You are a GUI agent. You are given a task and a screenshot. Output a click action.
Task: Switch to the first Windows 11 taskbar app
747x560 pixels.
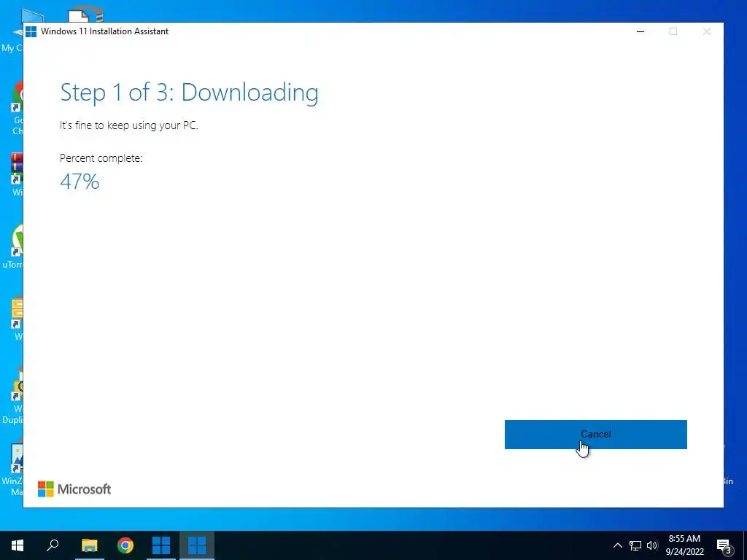point(161,545)
